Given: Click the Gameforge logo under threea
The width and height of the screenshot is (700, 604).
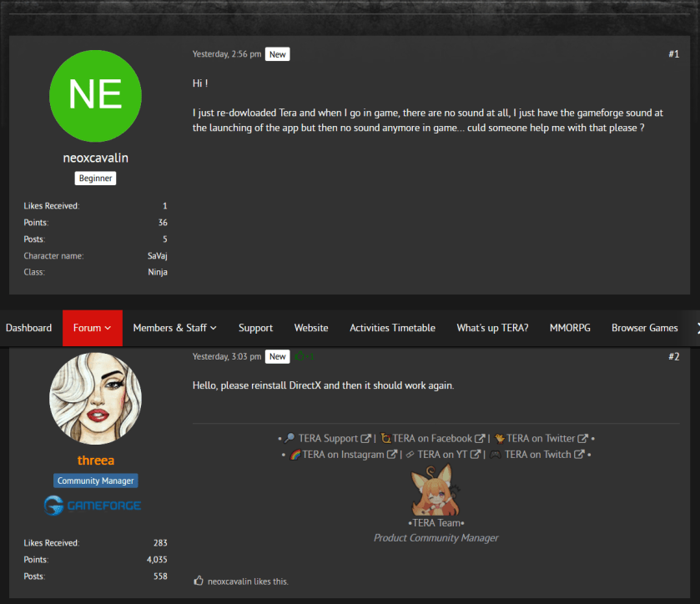Looking at the screenshot, I should [x=92, y=506].
